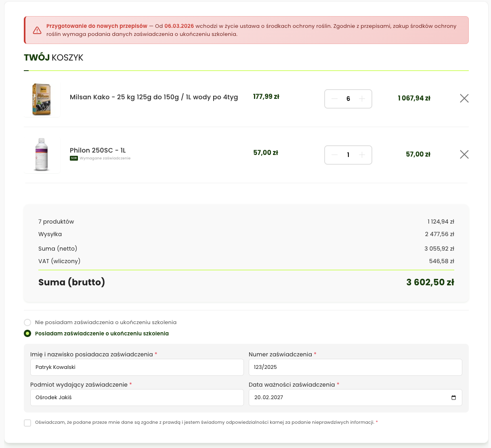Click the Milsan Kako product name link
The image size is (491, 448).
154,97
